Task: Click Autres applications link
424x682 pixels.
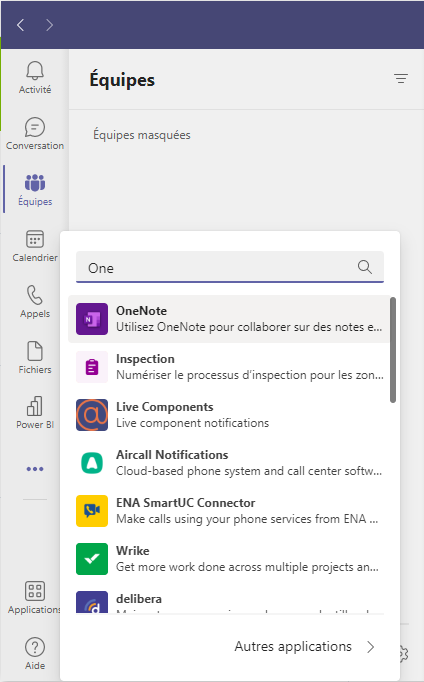Action: pyautogui.click(x=293, y=647)
